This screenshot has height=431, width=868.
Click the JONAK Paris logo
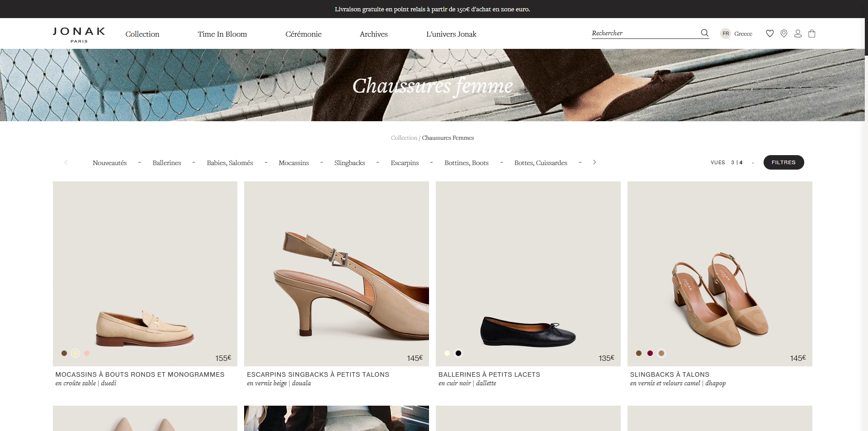[x=79, y=34]
